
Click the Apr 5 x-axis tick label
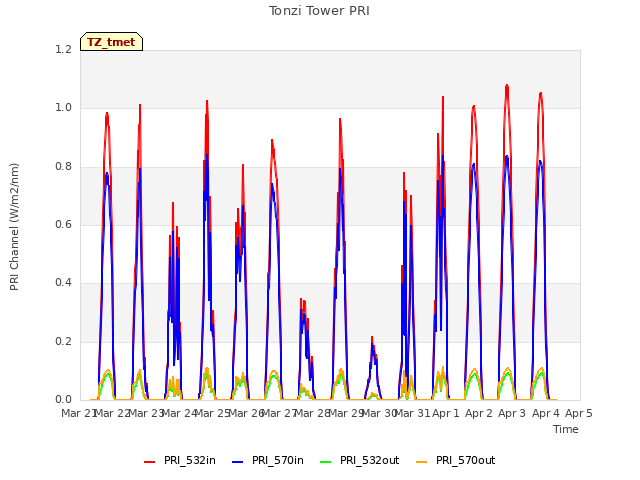click(x=579, y=413)
